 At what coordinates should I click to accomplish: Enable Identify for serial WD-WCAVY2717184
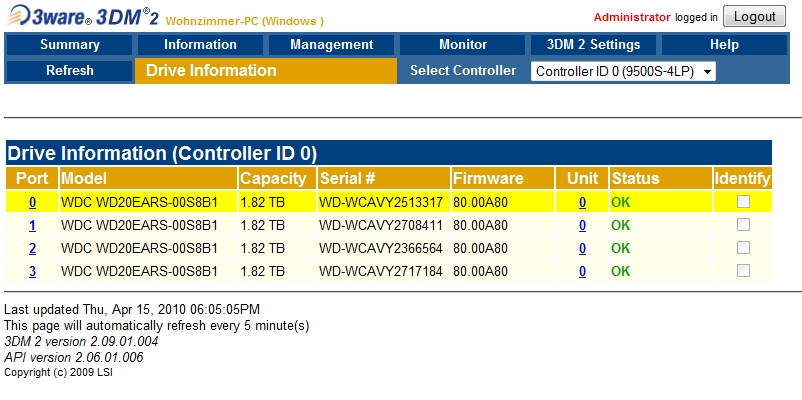743,270
